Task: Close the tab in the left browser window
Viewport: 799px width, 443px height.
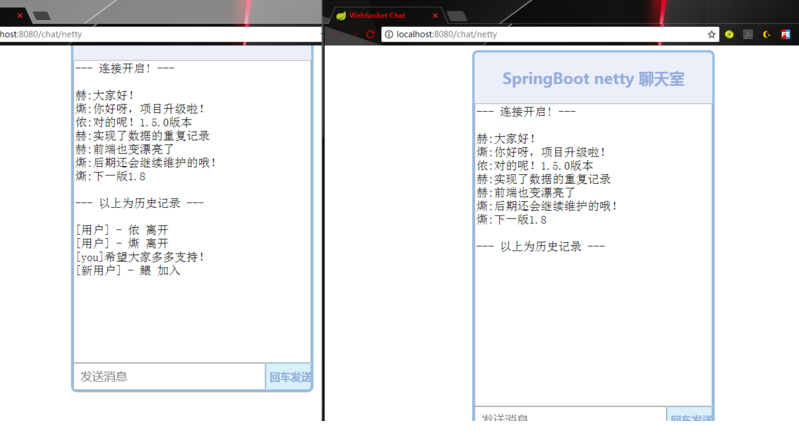Action: click(x=20, y=16)
